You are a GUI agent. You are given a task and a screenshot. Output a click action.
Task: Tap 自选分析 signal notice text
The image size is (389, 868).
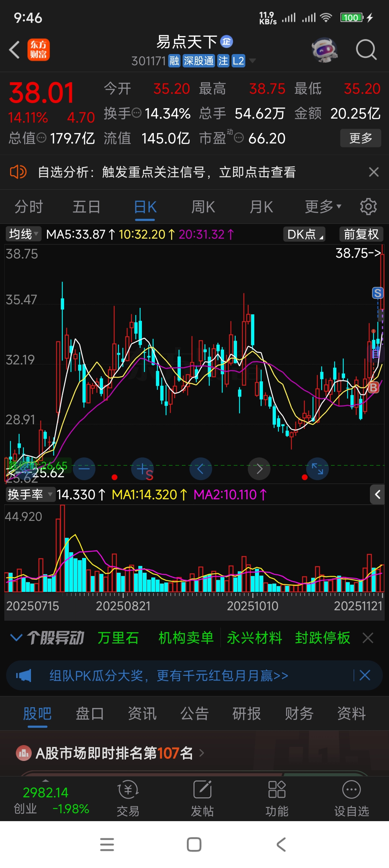pos(166,172)
